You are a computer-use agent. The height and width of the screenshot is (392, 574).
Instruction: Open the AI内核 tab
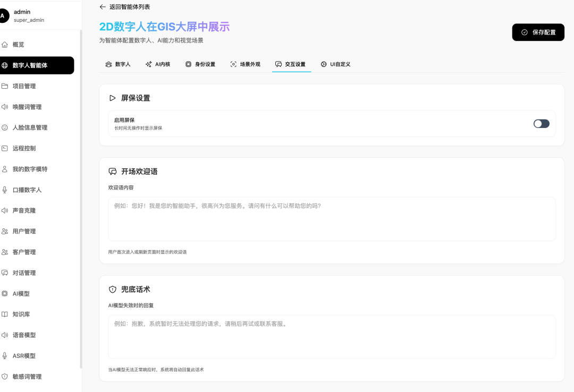[x=158, y=64]
